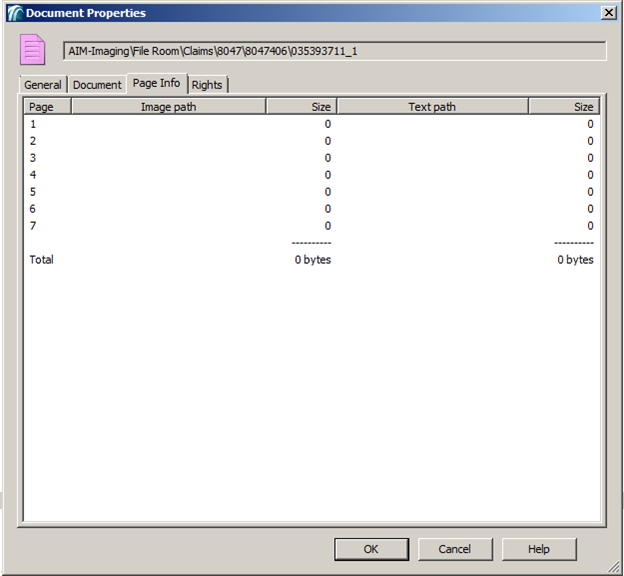Select the row for page 4

[312, 175]
